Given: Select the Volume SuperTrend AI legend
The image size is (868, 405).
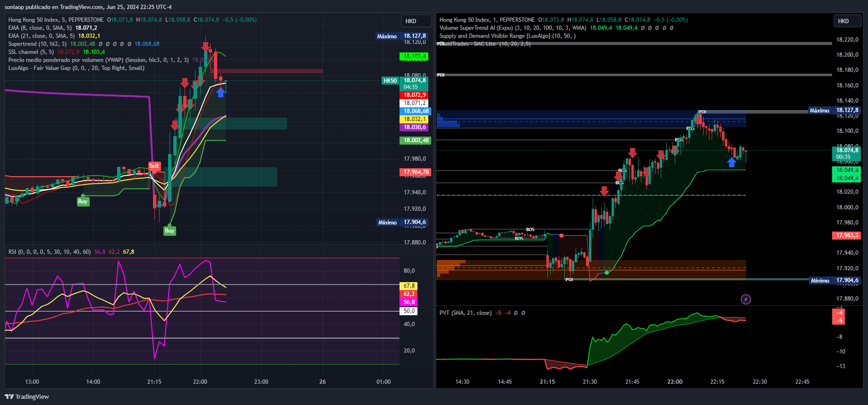Looking at the screenshot, I should (556, 28).
